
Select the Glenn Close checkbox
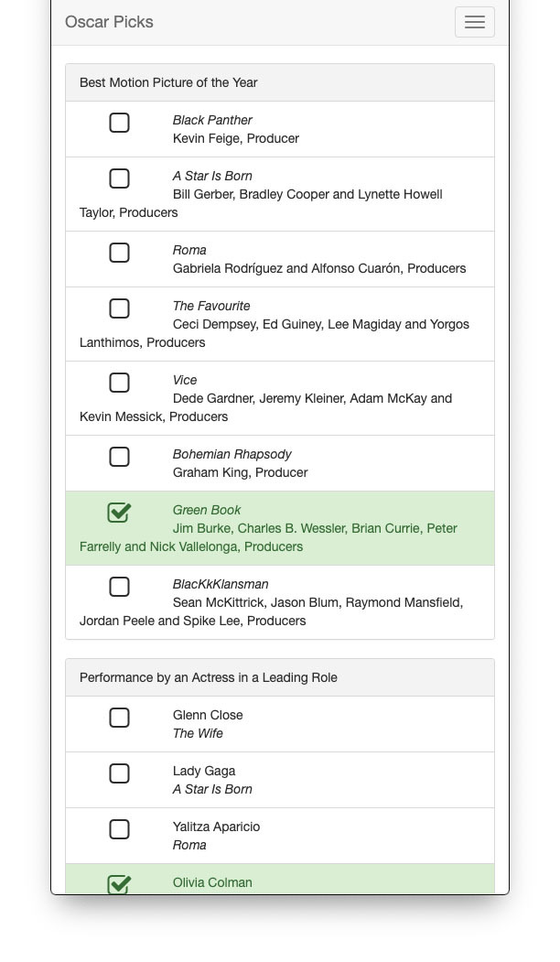(x=119, y=718)
